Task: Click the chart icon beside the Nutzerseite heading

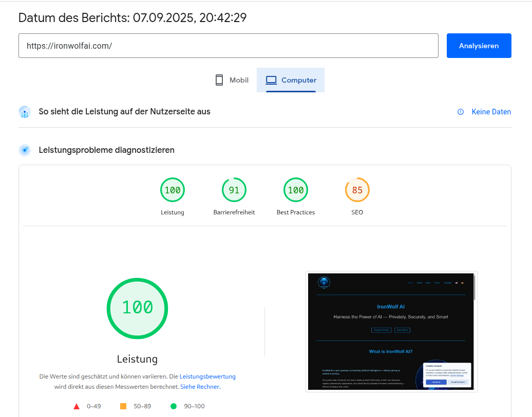Action: click(25, 112)
